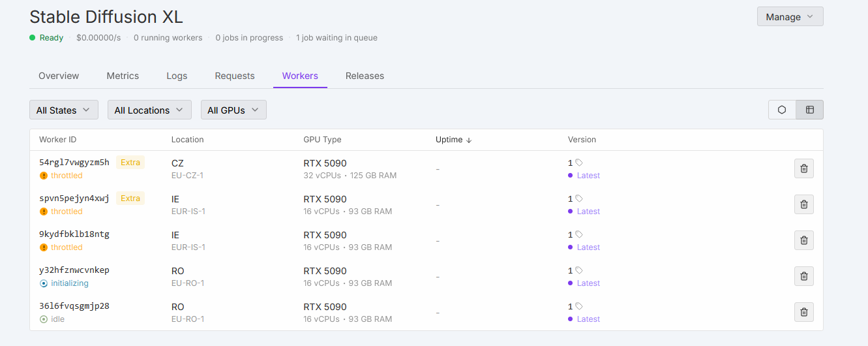Switch to the Metrics tab
The width and height of the screenshot is (868, 346).
coord(123,76)
